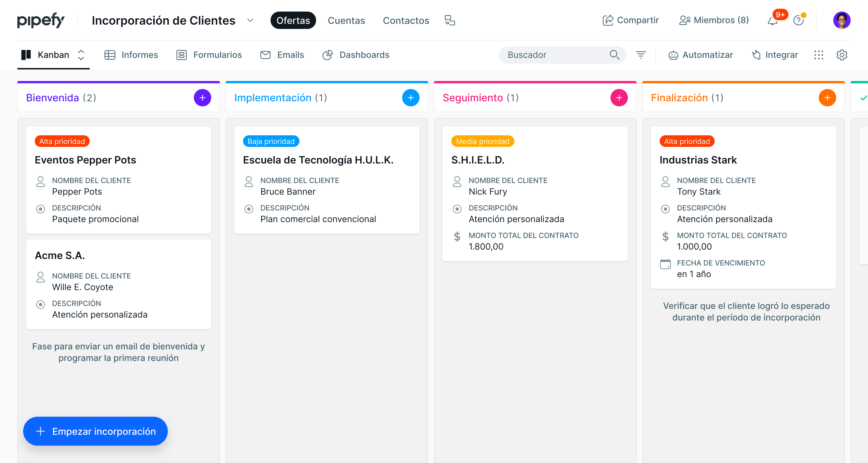Screen dimensions: 868x463
Task: Click the filter icon beside search
Action: (641, 55)
